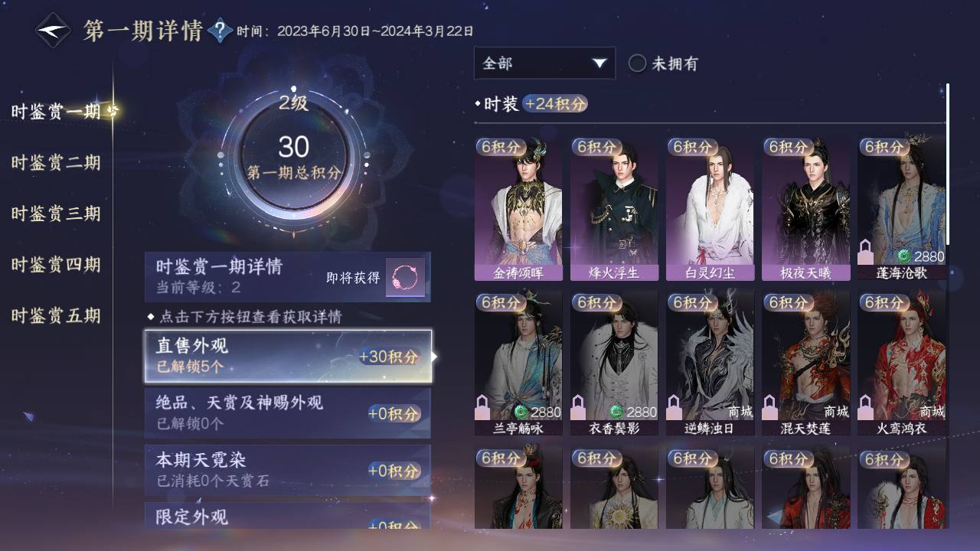
Task: Click lock icon on 逆鳞浊日 outfit
Action: pos(675,407)
